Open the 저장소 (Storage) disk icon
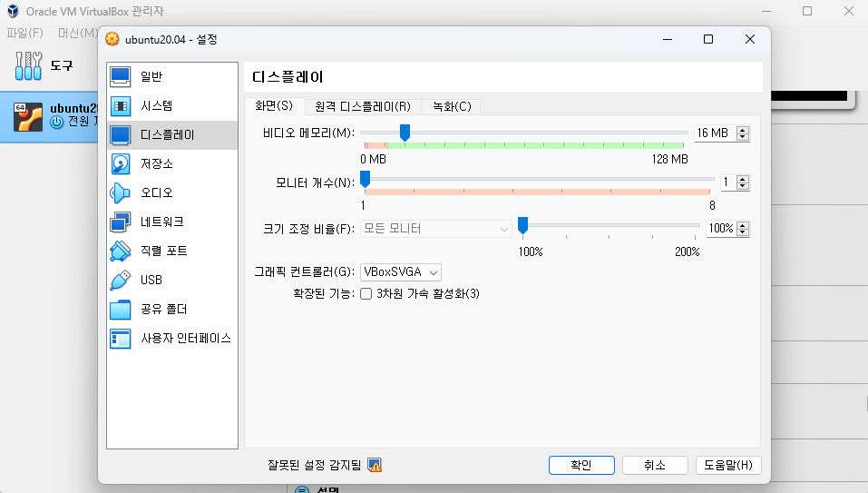Screen dimensions: 868x493 (x=120, y=164)
